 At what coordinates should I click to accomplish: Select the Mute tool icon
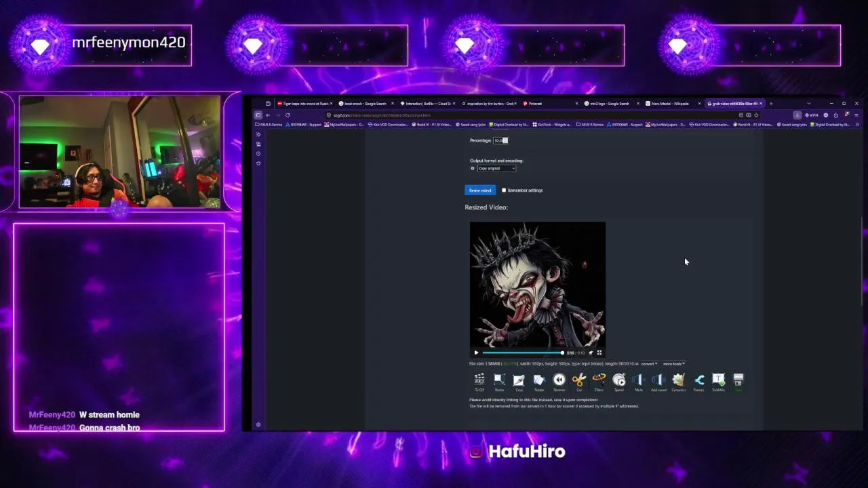[x=638, y=382]
